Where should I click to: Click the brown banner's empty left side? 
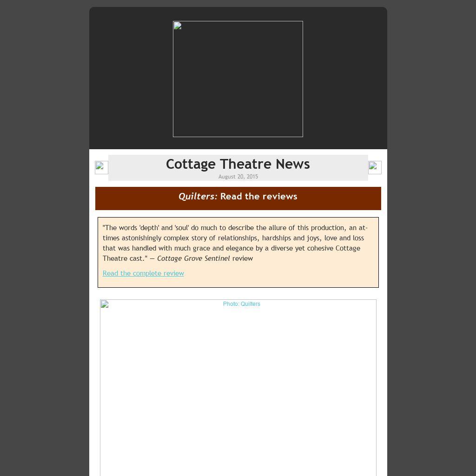coord(130,198)
